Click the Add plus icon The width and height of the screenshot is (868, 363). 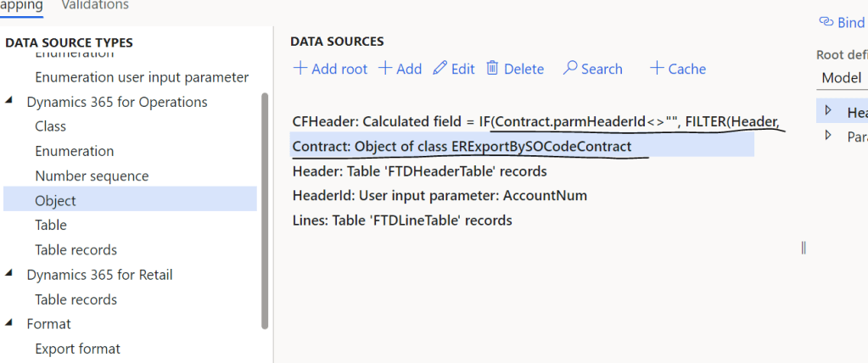tap(385, 69)
